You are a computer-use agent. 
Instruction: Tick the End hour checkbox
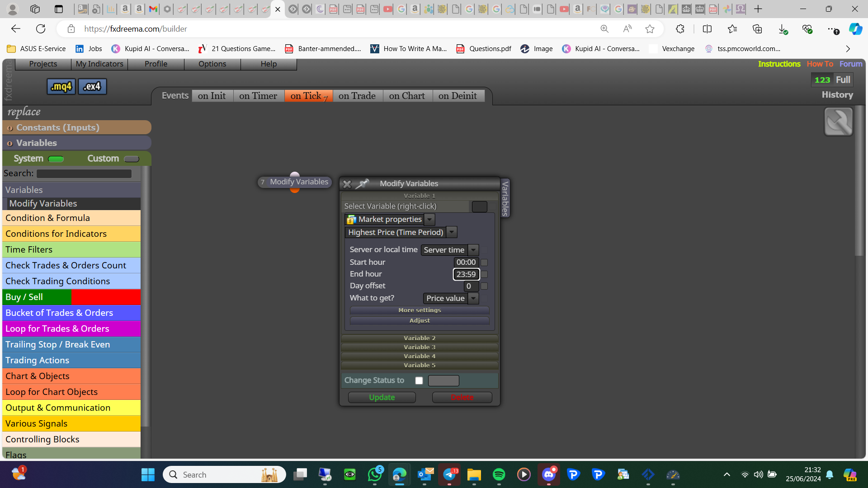tap(484, 274)
